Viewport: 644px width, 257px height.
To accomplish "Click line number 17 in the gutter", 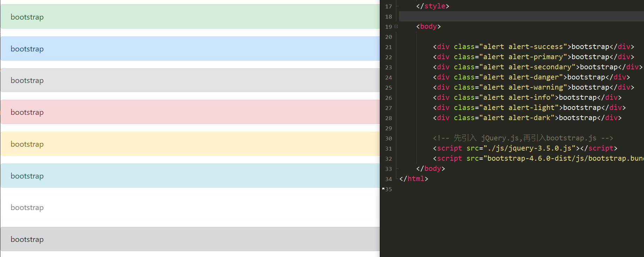I will pyautogui.click(x=389, y=6).
